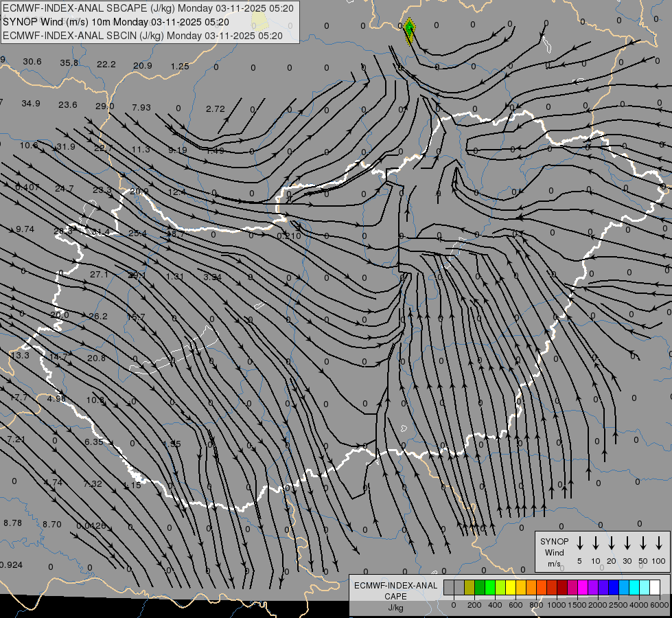Image resolution: width=672 pixels, height=618 pixels.
Task: Click the '1000' tick label in CAPE legend
Action: [x=557, y=605]
